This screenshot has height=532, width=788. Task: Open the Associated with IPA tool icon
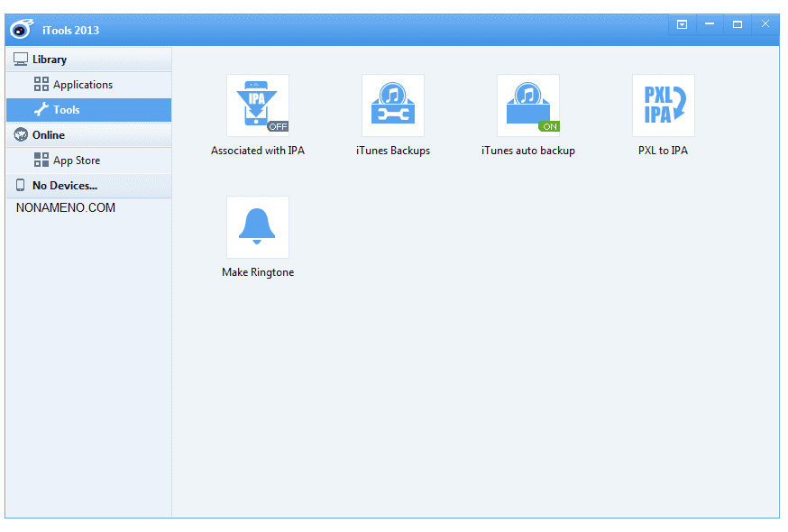tap(257, 105)
